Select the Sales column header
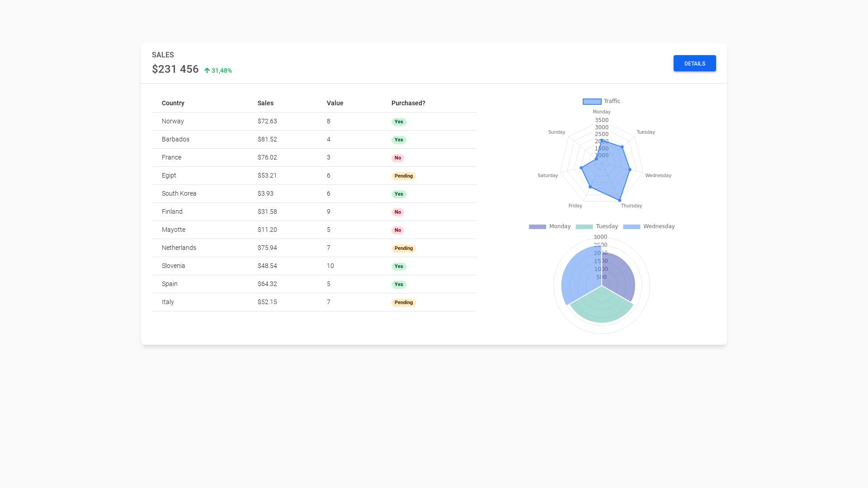The width and height of the screenshot is (868, 488). pyautogui.click(x=265, y=103)
